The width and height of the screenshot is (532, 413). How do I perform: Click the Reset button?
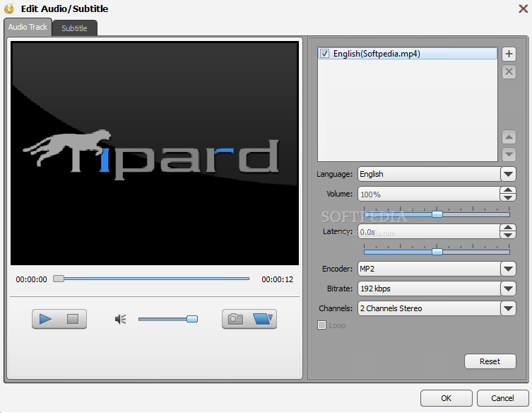click(490, 361)
